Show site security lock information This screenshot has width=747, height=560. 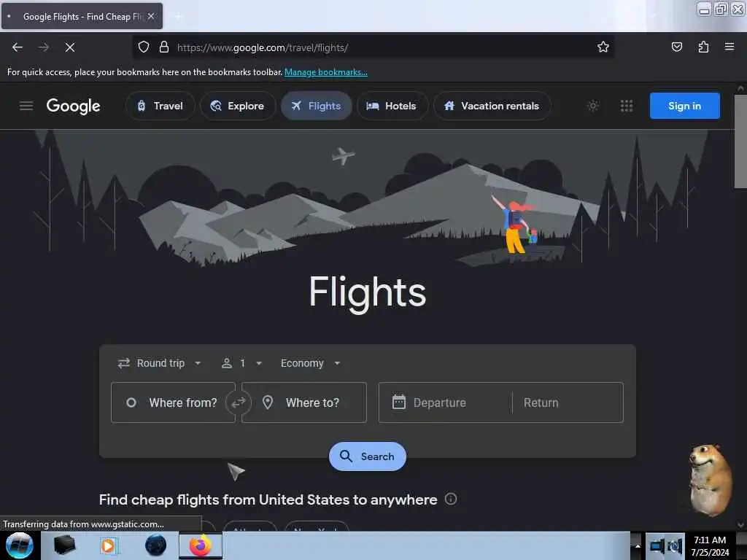pyautogui.click(x=164, y=47)
